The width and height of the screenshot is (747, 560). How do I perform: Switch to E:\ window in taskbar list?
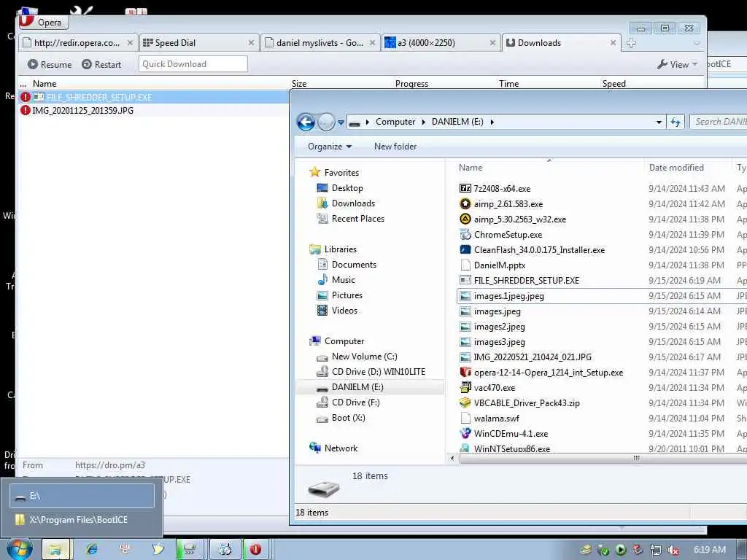pyautogui.click(x=82, y=496)
